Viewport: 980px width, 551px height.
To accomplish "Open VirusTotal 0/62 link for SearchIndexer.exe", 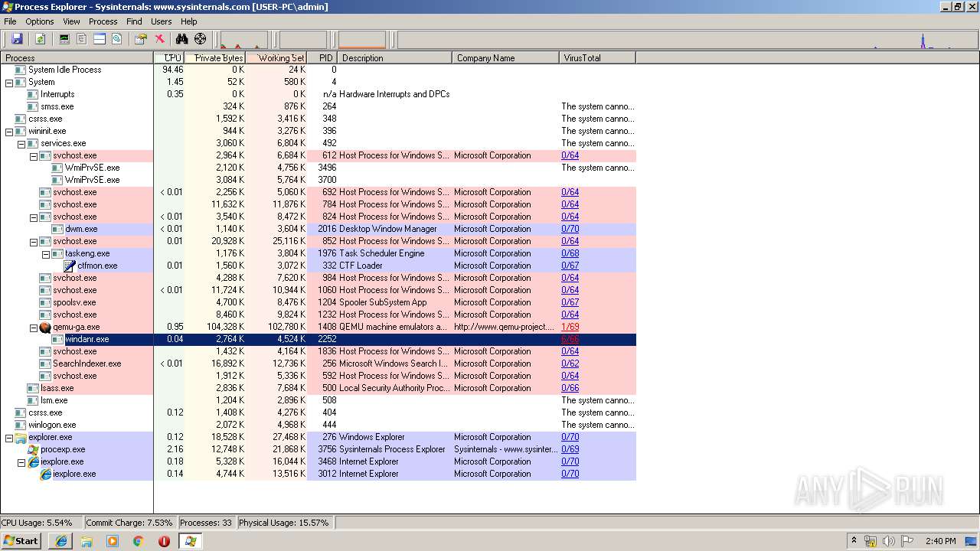I will pos(570,364).
